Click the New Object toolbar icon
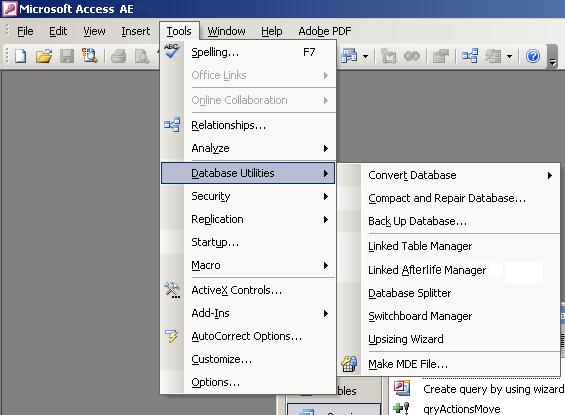 [x=493, y=56]
